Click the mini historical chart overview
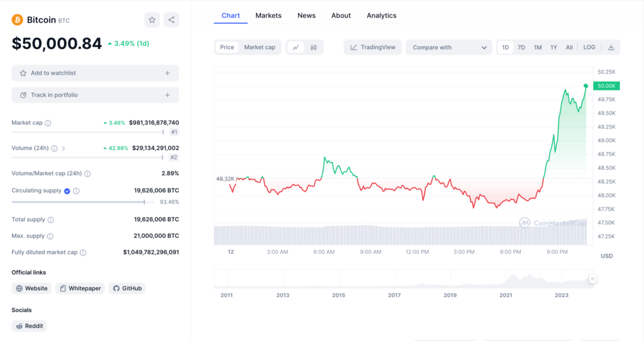 pyautogui.click(x=403, y=279)
